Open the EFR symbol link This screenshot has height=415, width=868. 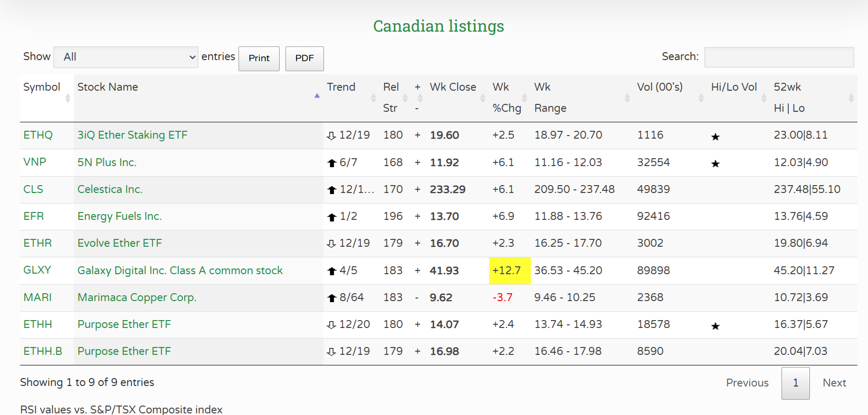34,216
